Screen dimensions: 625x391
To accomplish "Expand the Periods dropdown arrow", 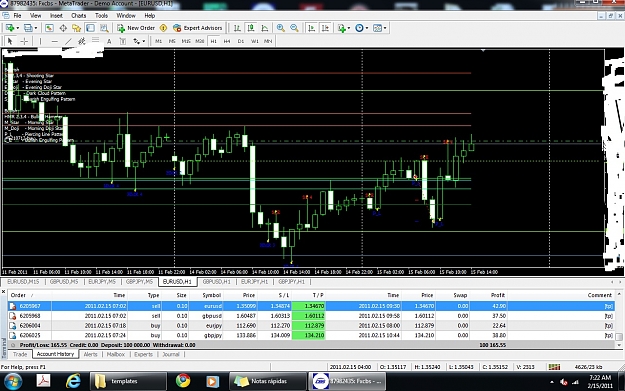I will point(367,28).
